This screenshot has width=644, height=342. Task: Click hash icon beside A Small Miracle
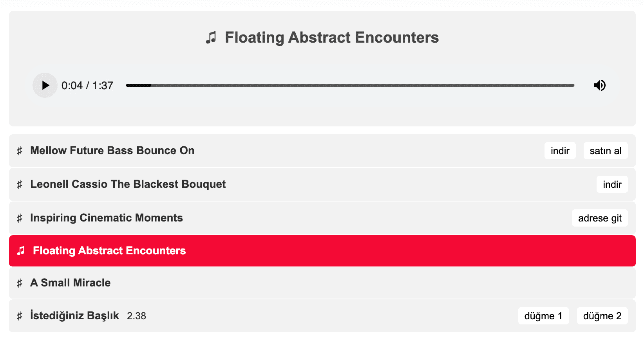20,283
